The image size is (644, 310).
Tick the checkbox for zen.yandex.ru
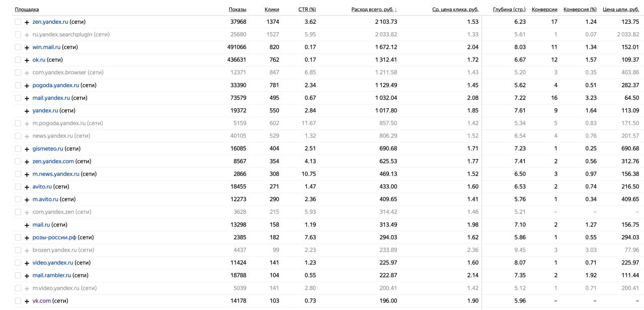pos(18,22)
